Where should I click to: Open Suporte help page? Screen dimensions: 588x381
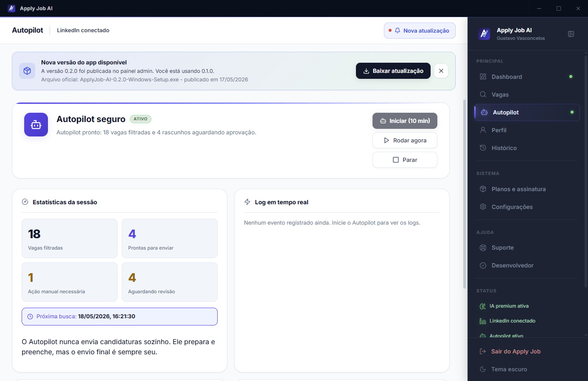[527, 248]
